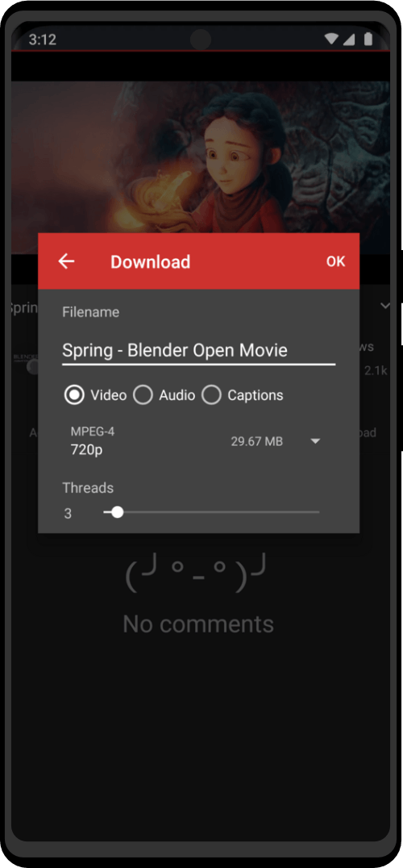This screenshot has width=403, height=868.
Task: Open the MPEG-4 720p quality dropdown
Action: click(196, 441)
